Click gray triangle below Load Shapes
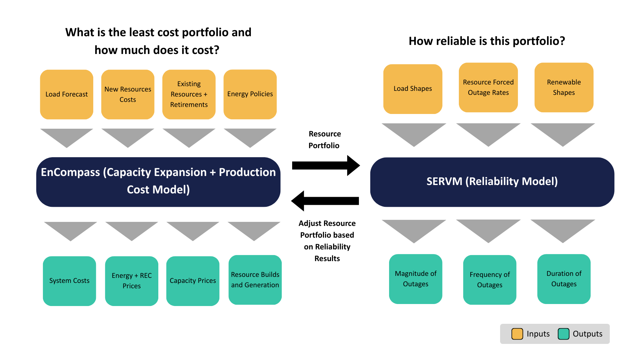The height and width of the screenshot is (362, 644). (x=414, y=132)
